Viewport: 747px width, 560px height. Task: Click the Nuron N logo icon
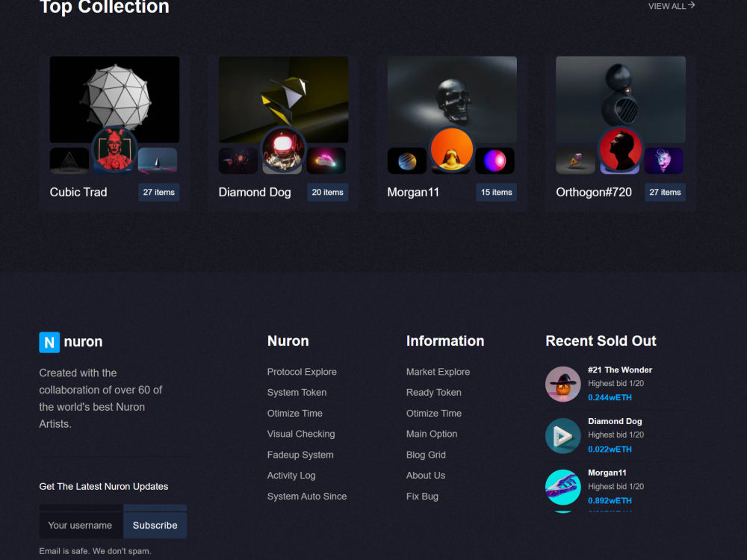(49, 342)
